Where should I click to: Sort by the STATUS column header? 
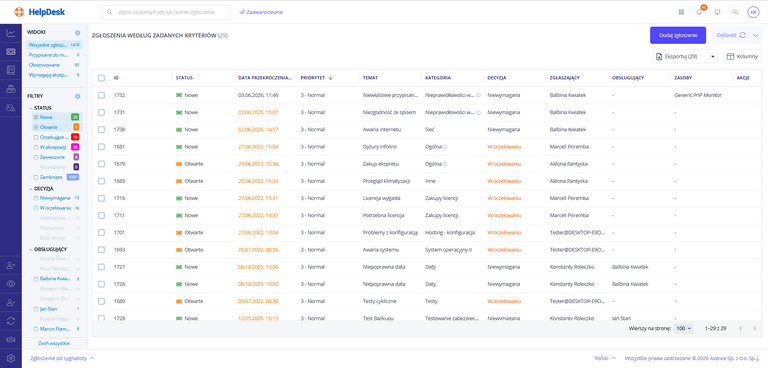(184, 78)
